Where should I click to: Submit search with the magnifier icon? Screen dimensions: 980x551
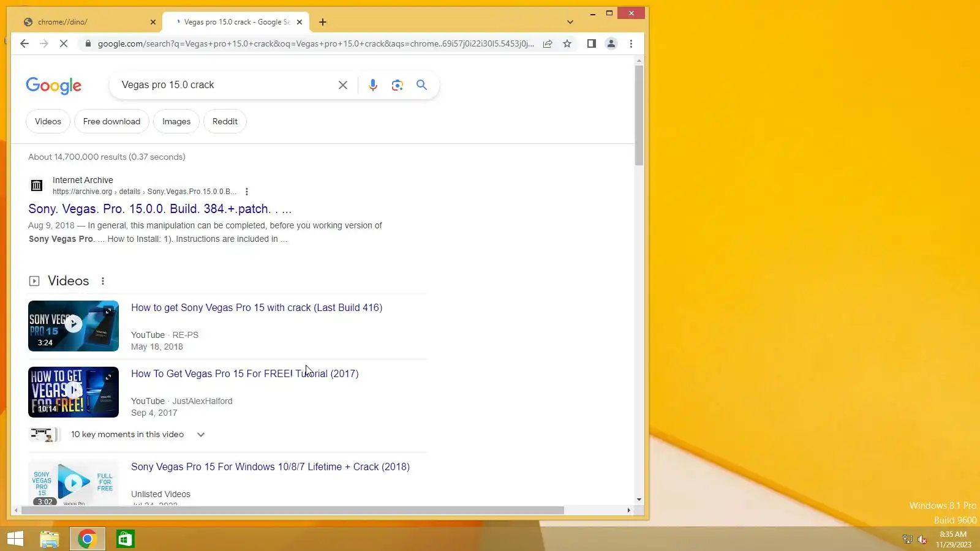[421, 85]
